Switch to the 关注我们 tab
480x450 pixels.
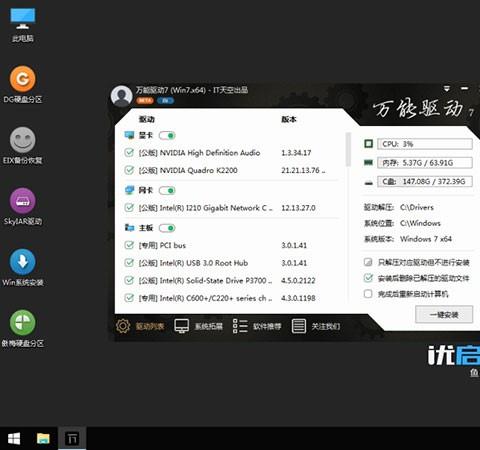coord(316,326)
